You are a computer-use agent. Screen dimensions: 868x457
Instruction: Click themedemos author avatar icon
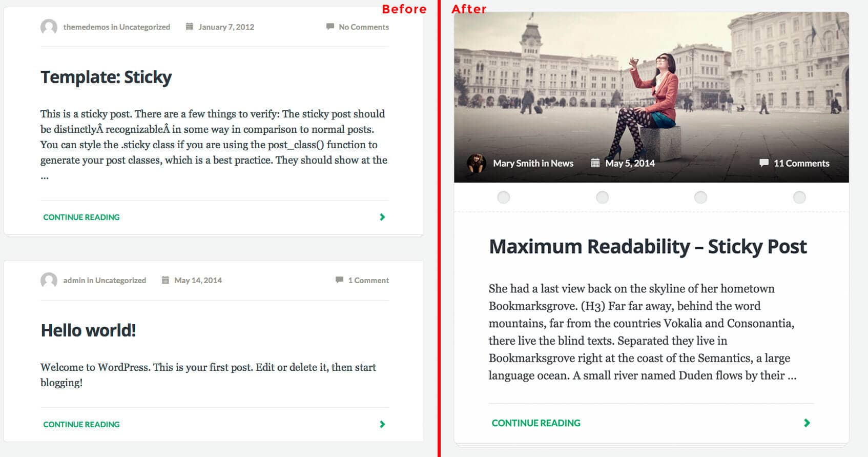(x=49, y=27)
